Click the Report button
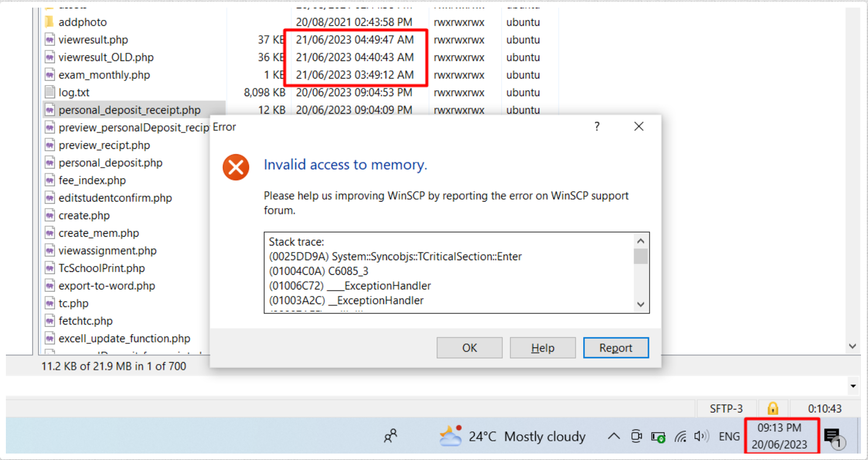This screenshot has height=460, width=868. coord(615,348)
